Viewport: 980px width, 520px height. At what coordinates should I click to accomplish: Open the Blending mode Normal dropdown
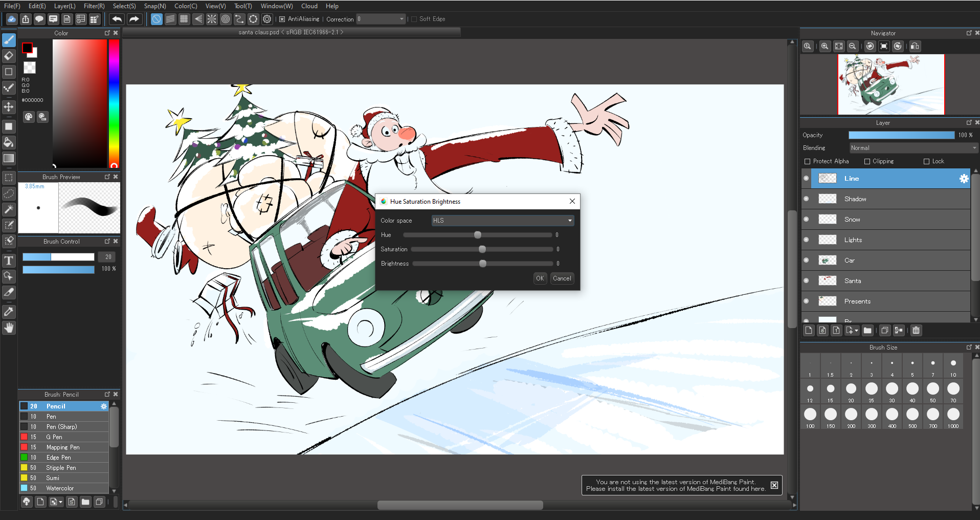[914, 148]
